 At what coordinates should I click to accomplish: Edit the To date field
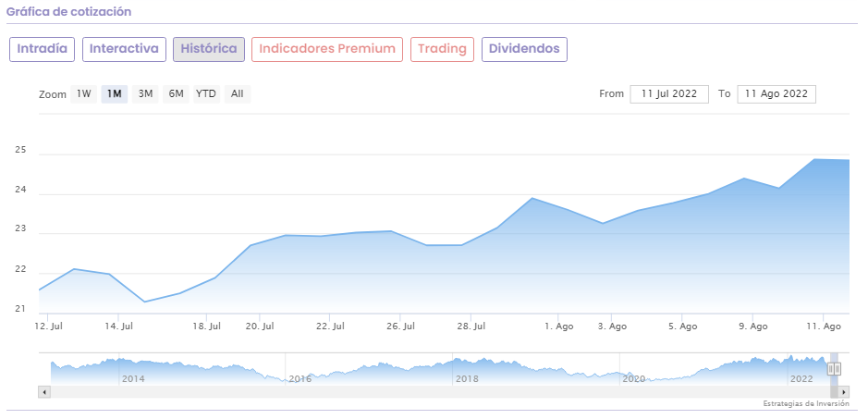(x=776, y=94)
